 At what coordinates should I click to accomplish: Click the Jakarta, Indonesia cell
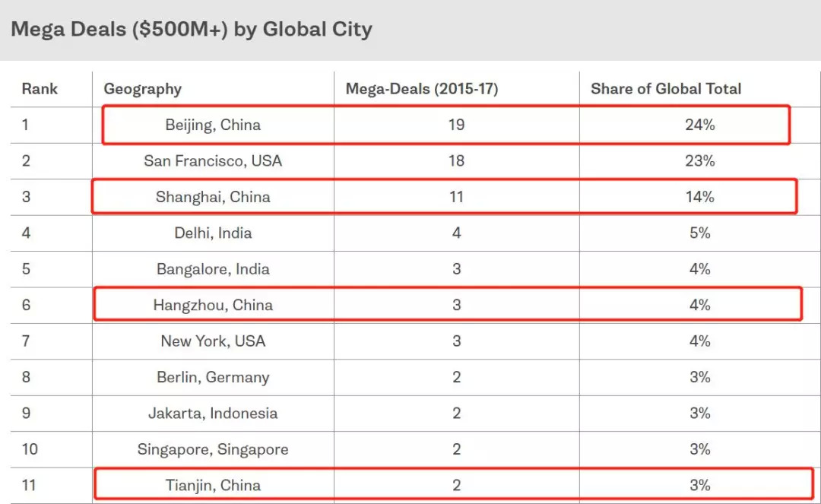click(213, 414)
